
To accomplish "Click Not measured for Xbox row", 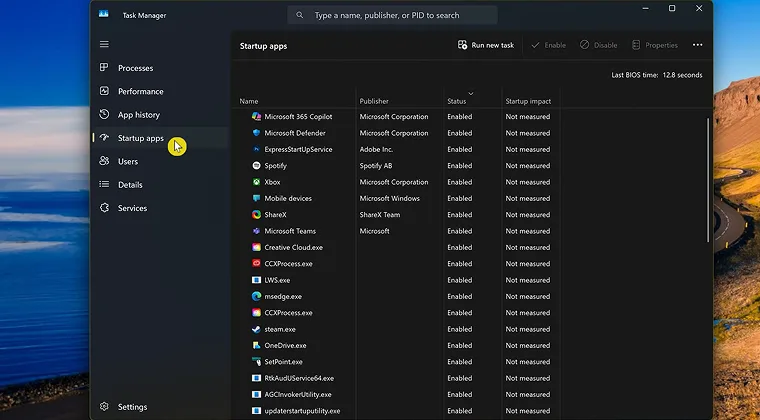I will [528, 182].
